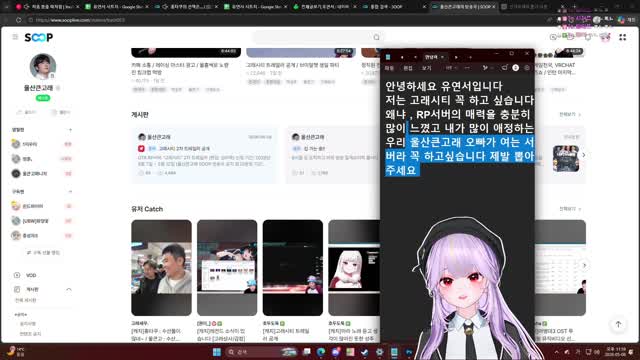Open the dark third Catch clip thumbnail
640x360 pixels.
[x=293, y=267]
